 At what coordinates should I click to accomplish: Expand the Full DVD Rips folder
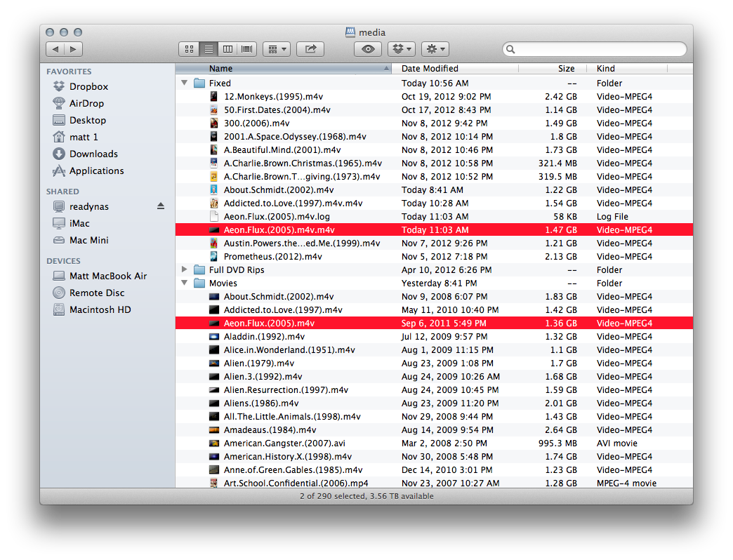click(185, 269)
